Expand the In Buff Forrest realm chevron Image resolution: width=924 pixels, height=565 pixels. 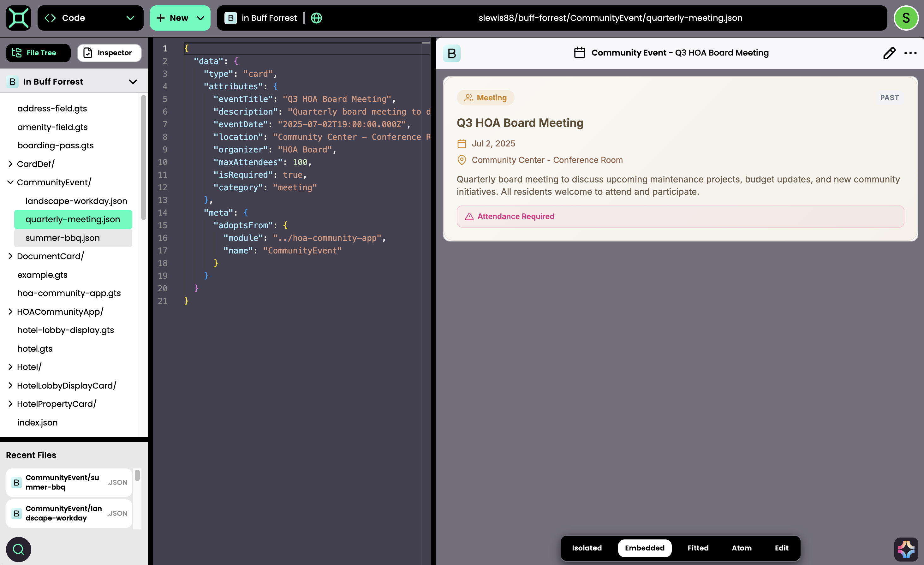[133, 81]
